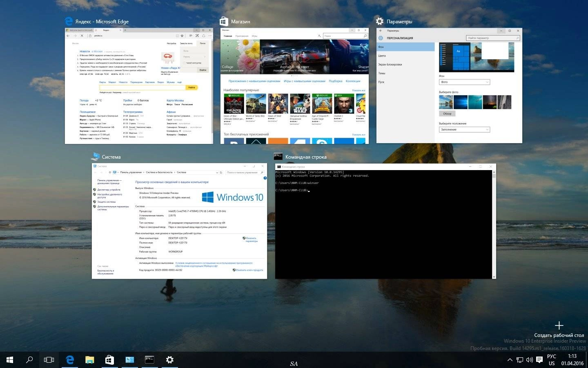
Task: Open network status tray icon
Action: tap(520, 360)
